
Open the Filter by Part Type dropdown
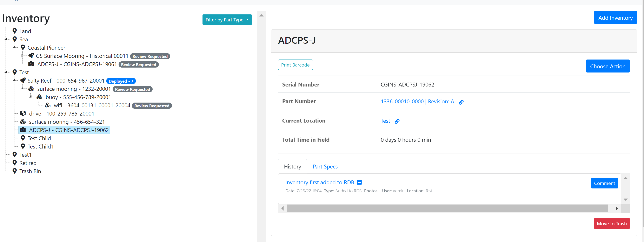pyautogui.click(x=227, y=20)
